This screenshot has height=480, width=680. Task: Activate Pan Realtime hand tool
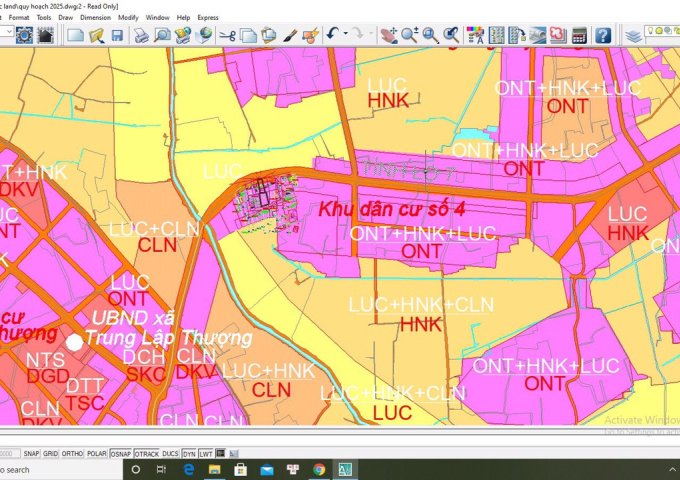(x=389, y=35)
